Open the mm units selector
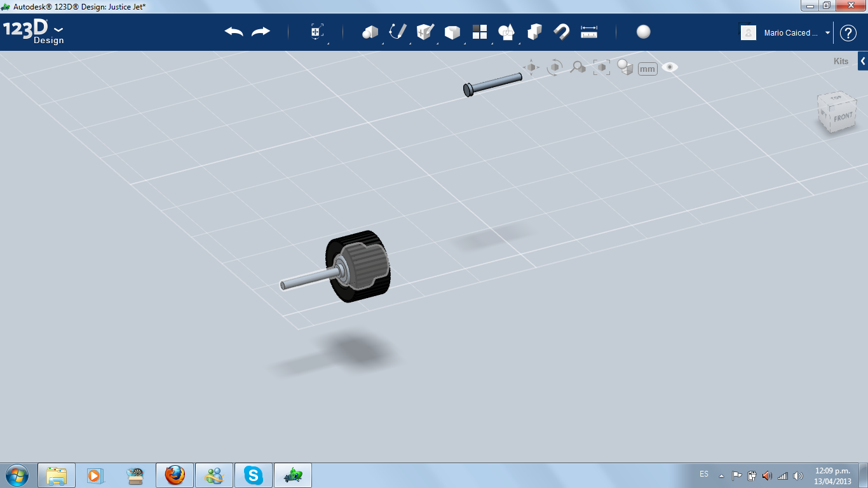 [648, 69]
